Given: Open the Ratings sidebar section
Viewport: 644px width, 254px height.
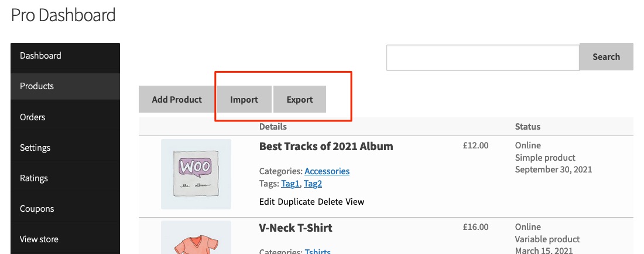Looking at the screenshot, I should pos(66,178).
